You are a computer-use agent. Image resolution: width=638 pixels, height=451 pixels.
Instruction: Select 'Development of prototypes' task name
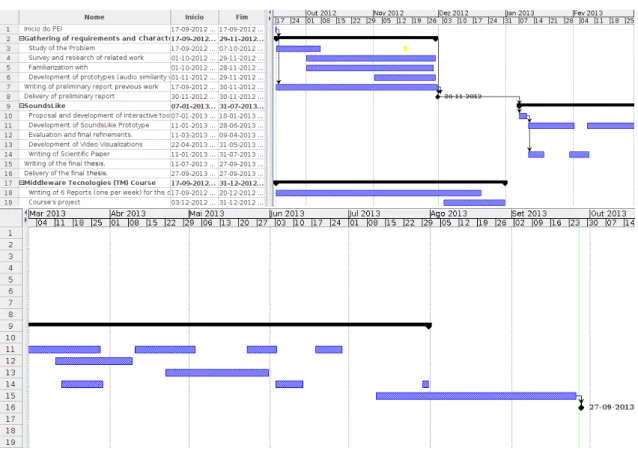click(98, 77)
